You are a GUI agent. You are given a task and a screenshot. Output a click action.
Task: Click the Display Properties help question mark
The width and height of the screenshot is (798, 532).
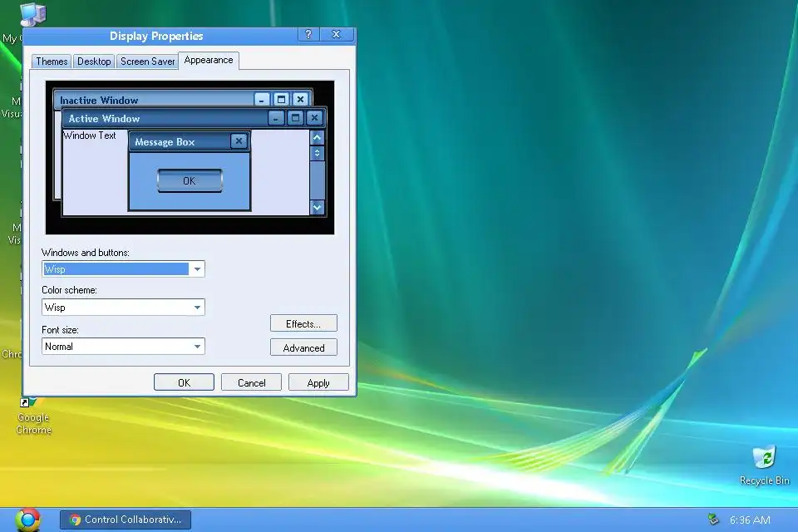[308, 34]
